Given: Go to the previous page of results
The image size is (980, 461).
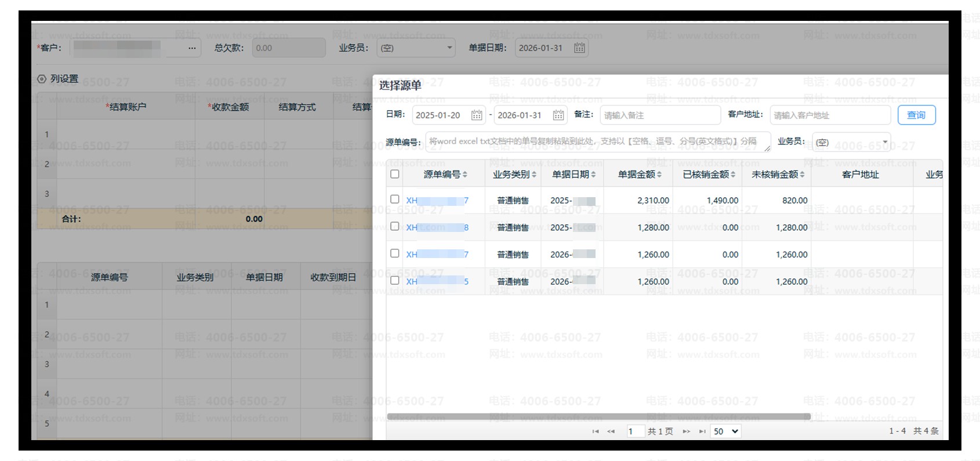Looking at the screenshot, I should 611,431.
